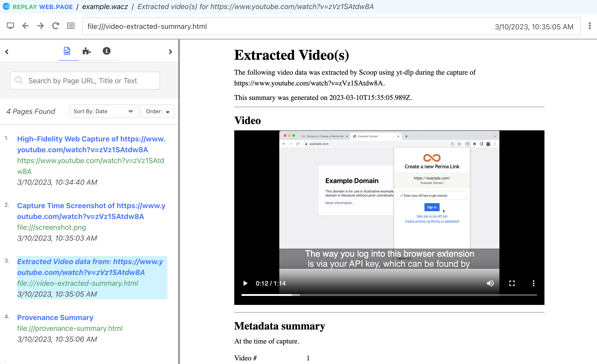
Task: Toggle the page list sidebar icon
Action: tap(71, 26)
